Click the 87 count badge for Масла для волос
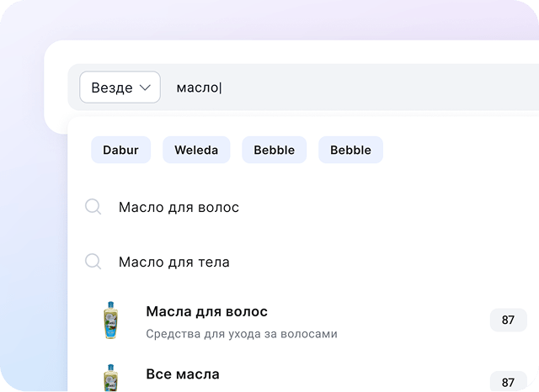 click(x=509, y=320)
